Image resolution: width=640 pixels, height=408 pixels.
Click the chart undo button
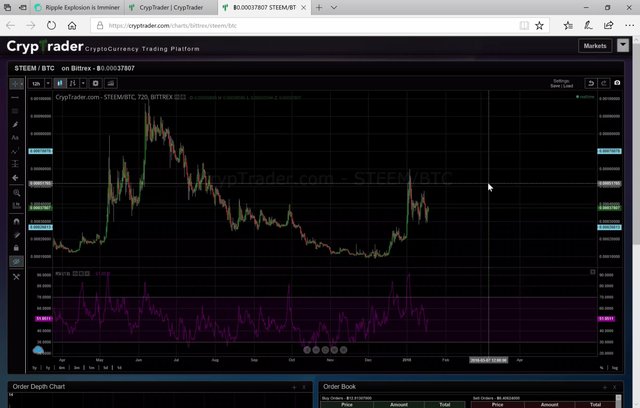[x=591, y=83]
